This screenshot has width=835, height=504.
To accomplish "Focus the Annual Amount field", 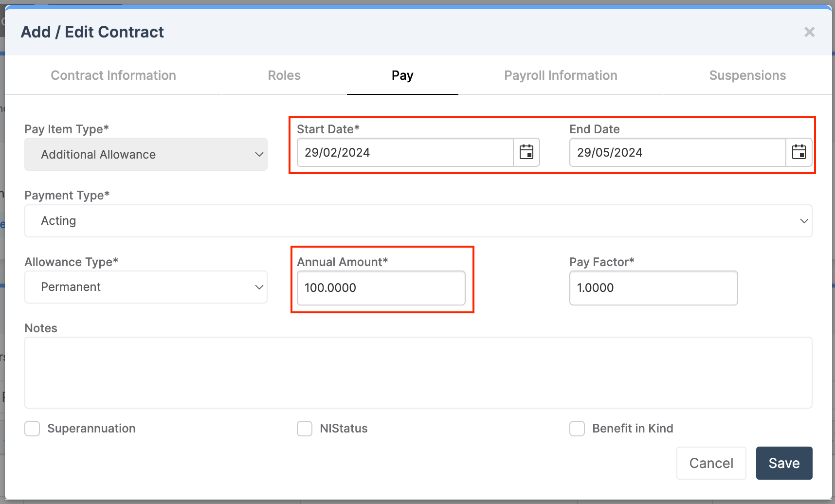I will click(x=381, y=288).
